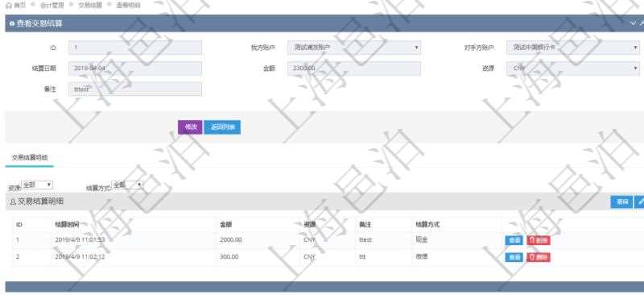Click the settlement method cell in row 1
Viewport: 644px width, 295px height.
421,239
